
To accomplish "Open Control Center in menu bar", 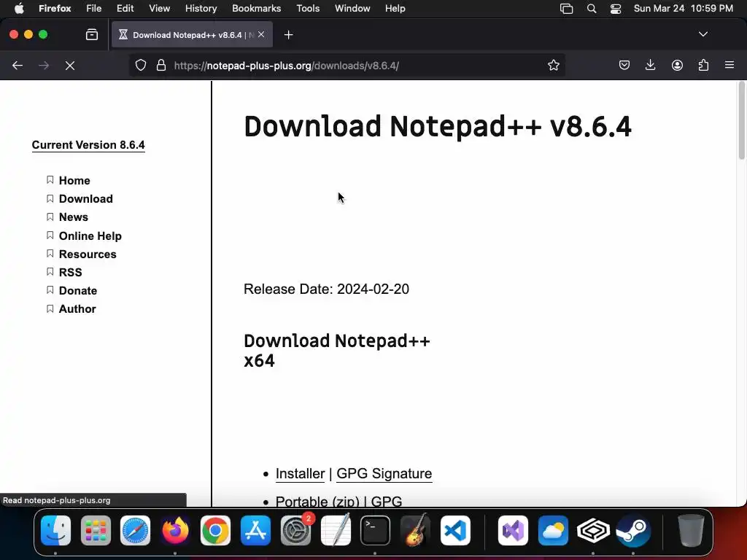I will [x=616, y=9].
